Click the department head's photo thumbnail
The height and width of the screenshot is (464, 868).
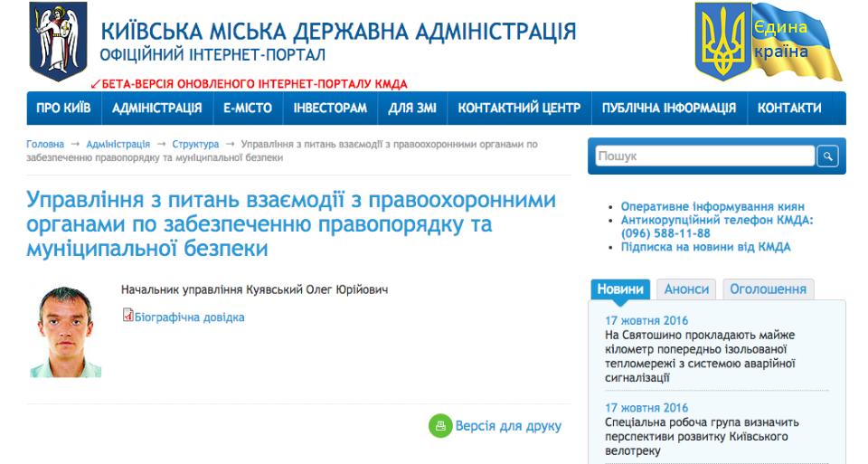65,332
